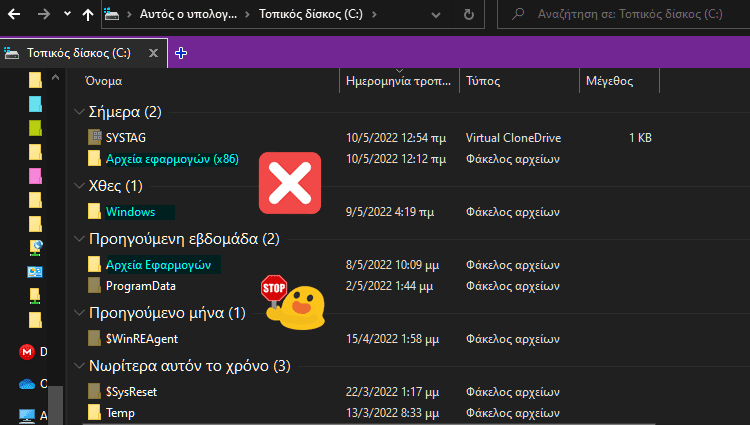Sort by the 'Μέγεθος' column header
This screenshot has width=750, height=425.
tap(609, 81)
